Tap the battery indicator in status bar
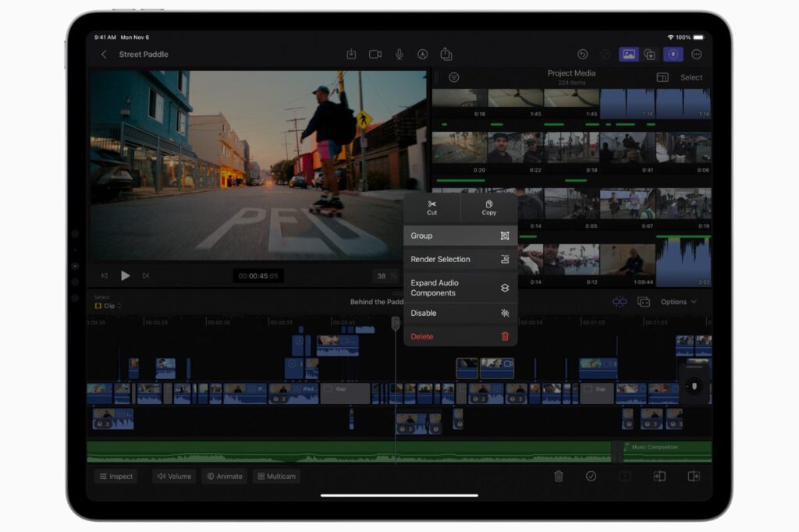 (698, 37)
